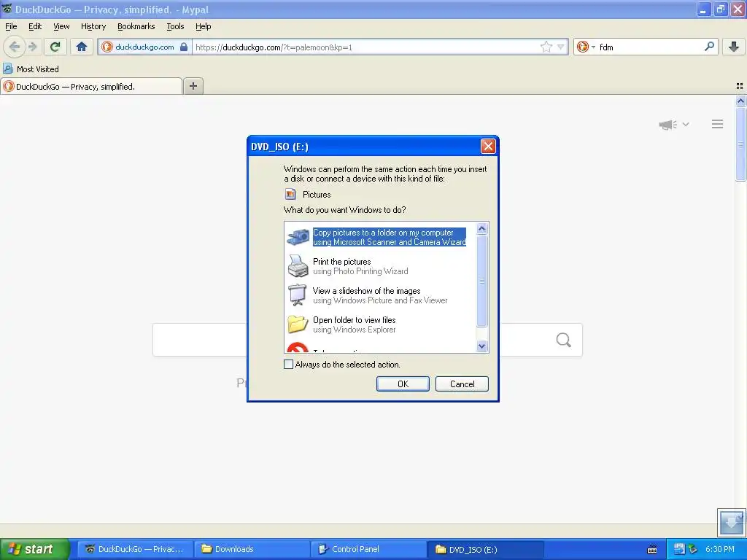Screen dimensions: 747x560
Task: Close the DVD_ISO (E:) dialog
Action: pos(488,146)
